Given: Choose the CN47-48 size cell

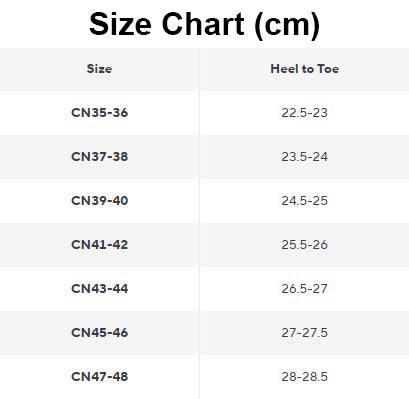Looking at the screenshot, I should click(x=99, y=377).
